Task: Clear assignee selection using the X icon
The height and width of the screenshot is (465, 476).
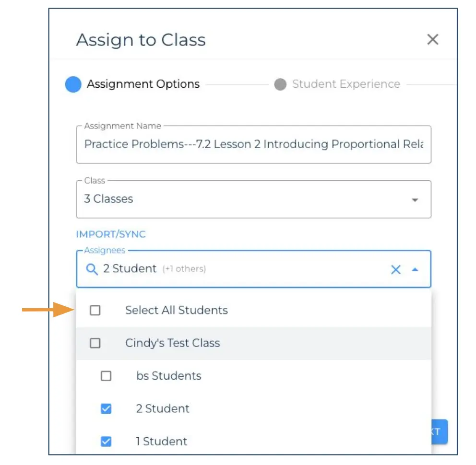Action: (x=395, y=269)
